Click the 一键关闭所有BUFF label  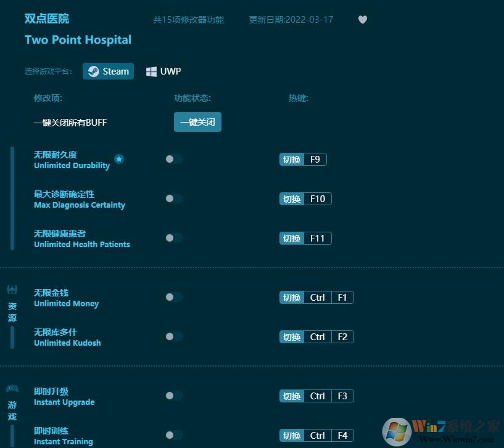pyautogui.click(x=70, y=123)
